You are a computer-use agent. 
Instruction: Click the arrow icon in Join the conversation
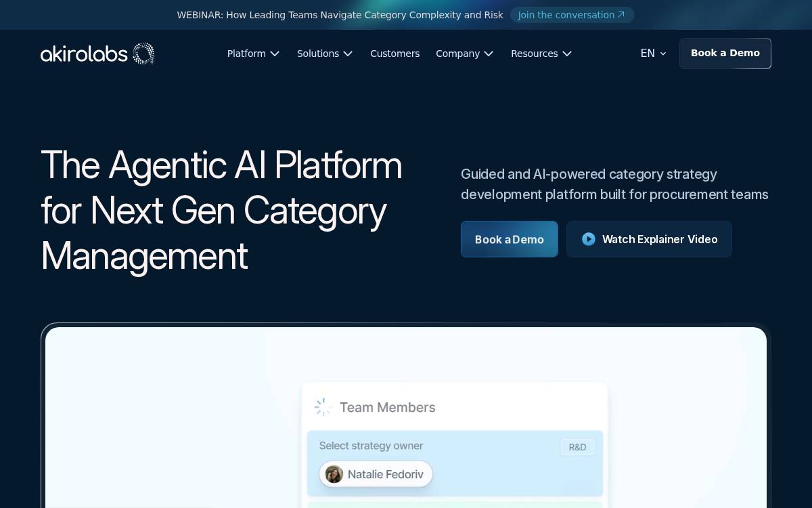621,15
